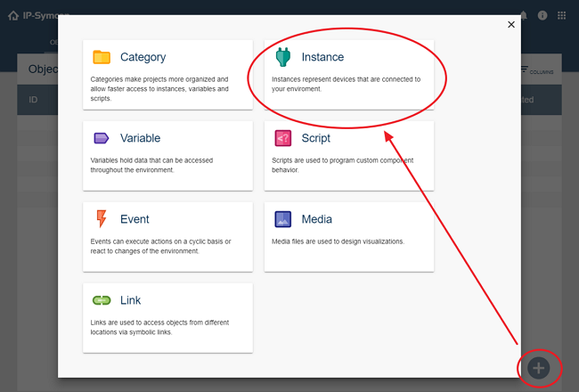Choose the Event card title
This screenshot has width=579, height=392.
(135, 219)
